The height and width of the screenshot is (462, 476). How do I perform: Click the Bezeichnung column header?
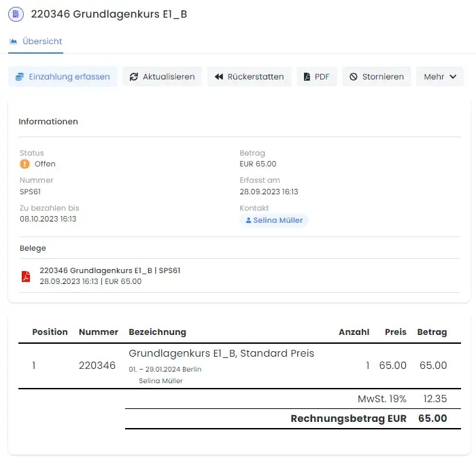pos(157,332)
